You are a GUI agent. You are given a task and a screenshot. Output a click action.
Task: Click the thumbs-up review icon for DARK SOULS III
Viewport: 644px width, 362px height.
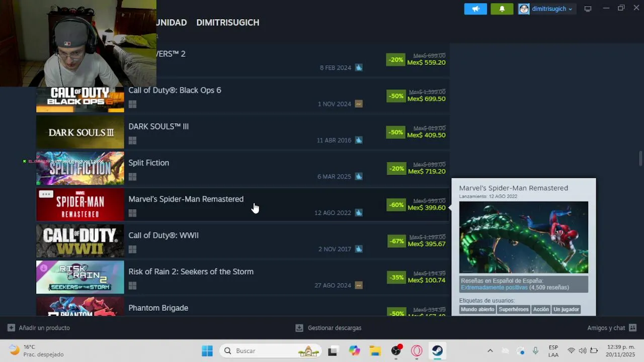pos(359,140)
